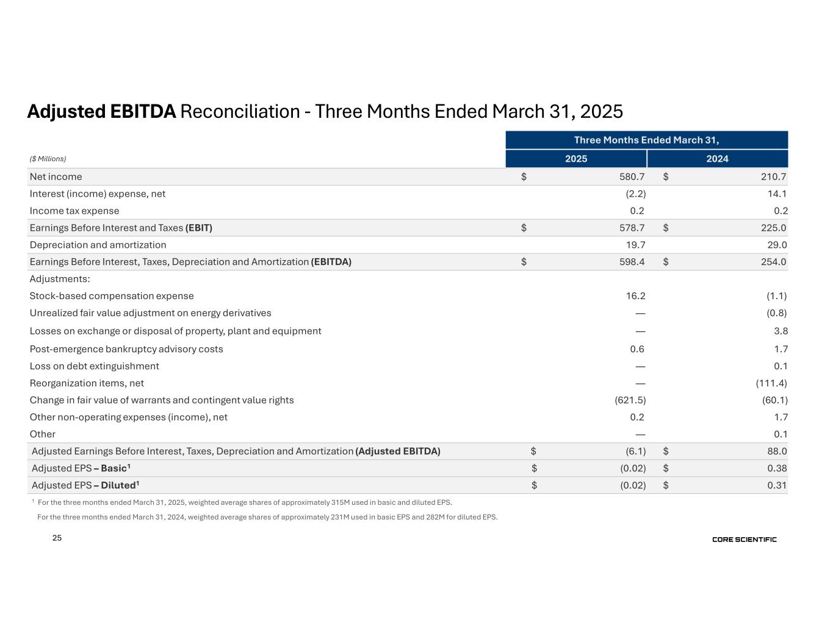Click the slide title 'Adjusted EBITDA Reconciliation'
Viewport: 833px width, 644px height.
tap(325, 112)
